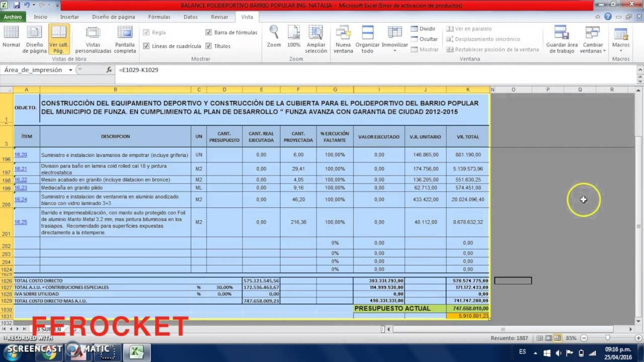Open item link 16.22

(21, 179)
